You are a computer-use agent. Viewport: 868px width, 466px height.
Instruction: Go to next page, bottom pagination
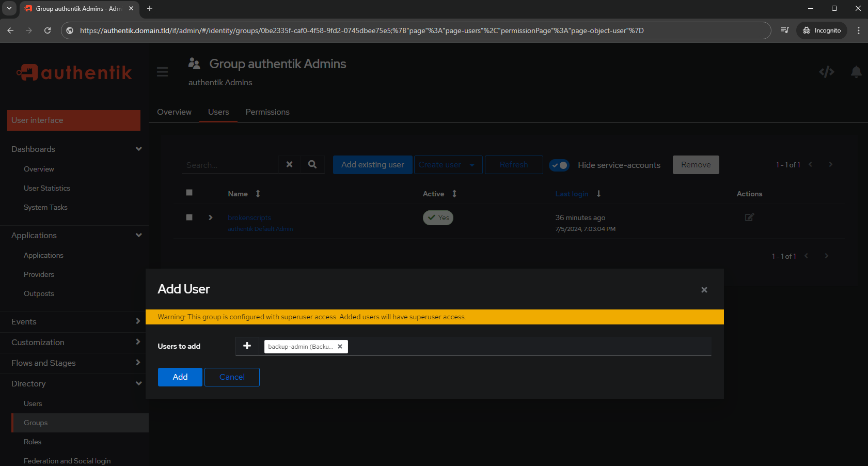pyautogui.click(x=827, y=256)
